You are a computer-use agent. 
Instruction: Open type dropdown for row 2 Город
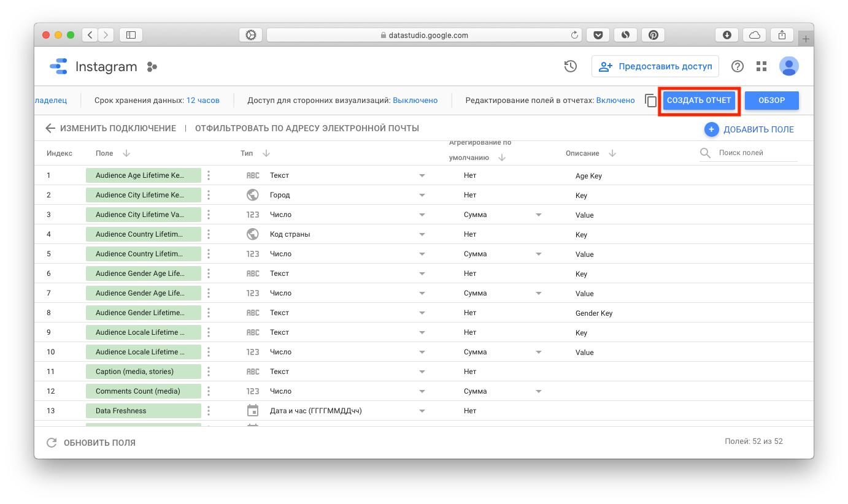click(422, 195)
